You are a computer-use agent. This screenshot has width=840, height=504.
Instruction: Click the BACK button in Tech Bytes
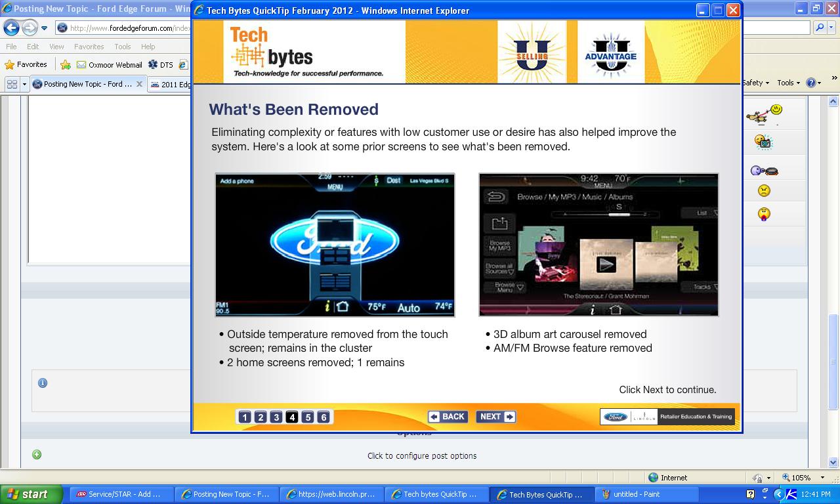coord(448,417)
